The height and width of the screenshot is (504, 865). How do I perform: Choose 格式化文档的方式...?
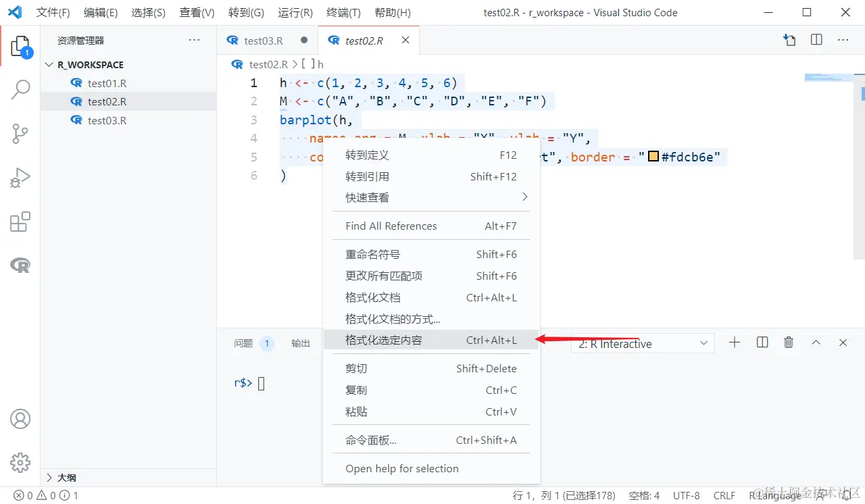431,319
